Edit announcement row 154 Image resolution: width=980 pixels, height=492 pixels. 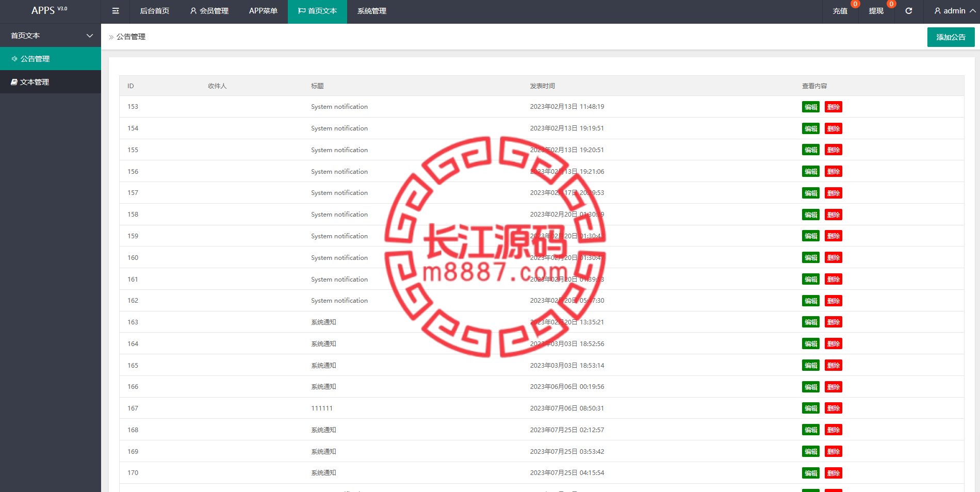tap(811, 128)
